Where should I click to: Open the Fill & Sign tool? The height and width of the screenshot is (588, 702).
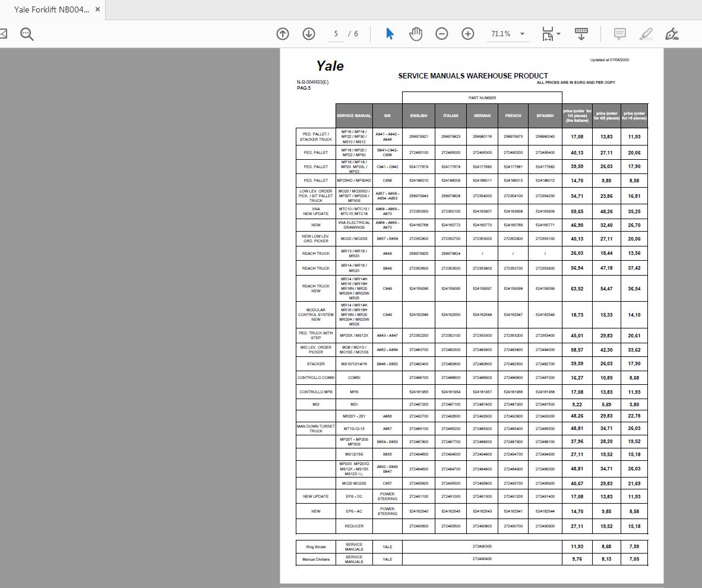672,34
